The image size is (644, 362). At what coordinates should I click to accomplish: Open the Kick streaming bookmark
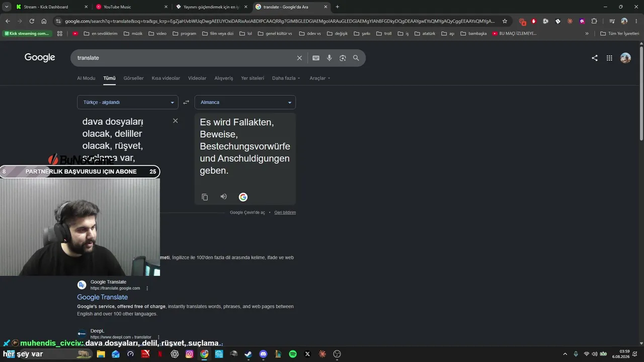tap(27, 34)
